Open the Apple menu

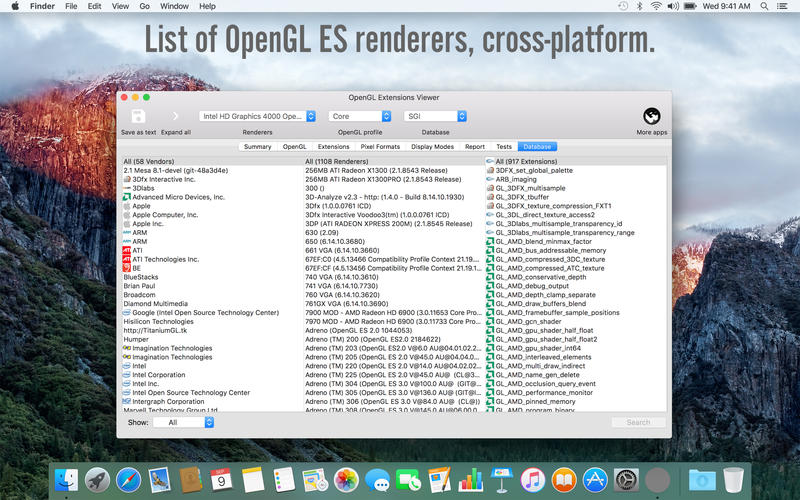15,6
